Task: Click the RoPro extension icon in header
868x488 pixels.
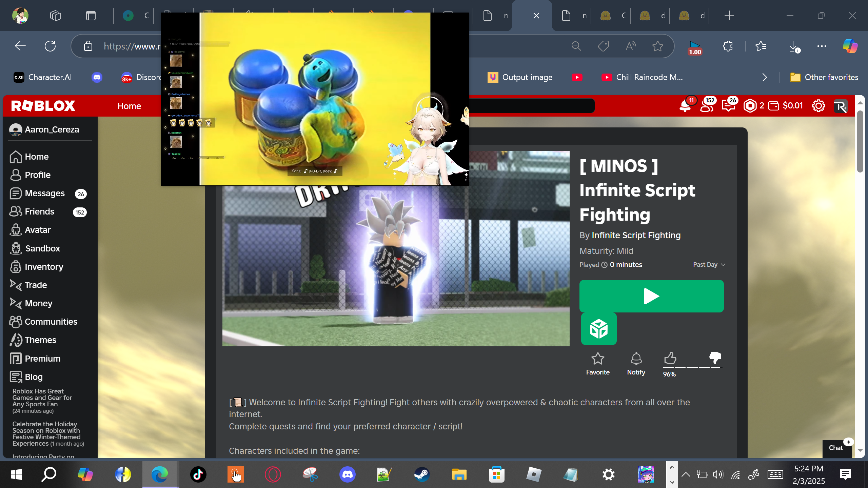Action: 841,106
